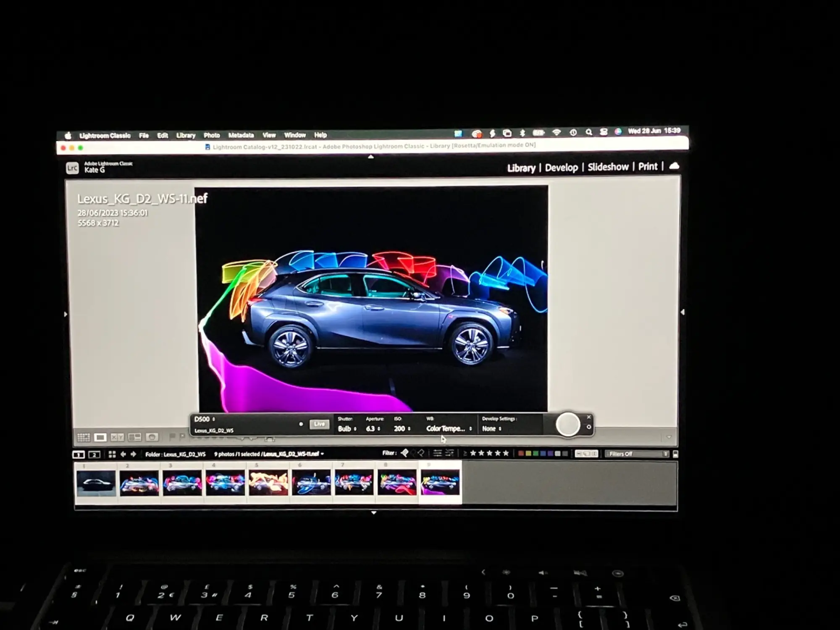
Task: Switch to the Develop module
Action: coord(562,168)
